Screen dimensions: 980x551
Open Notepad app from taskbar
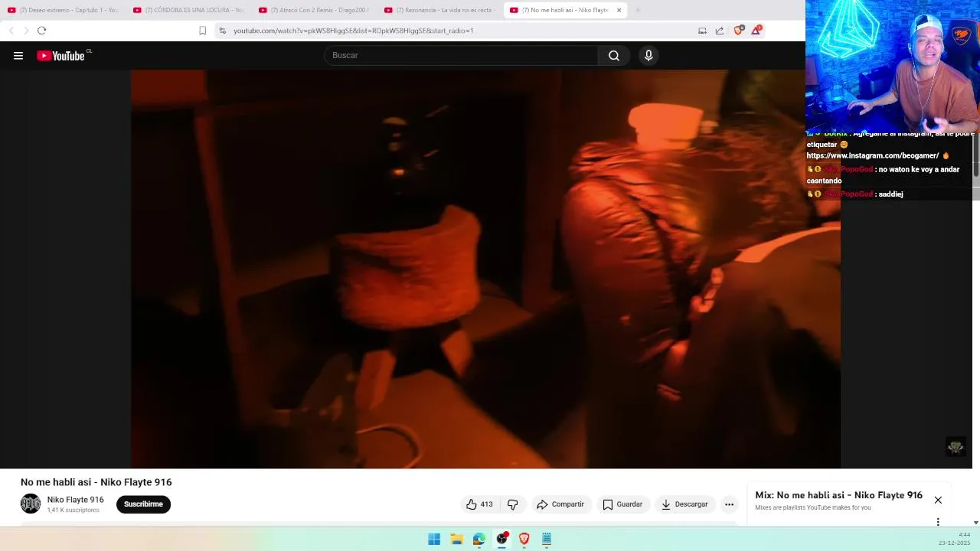point(547,539)
